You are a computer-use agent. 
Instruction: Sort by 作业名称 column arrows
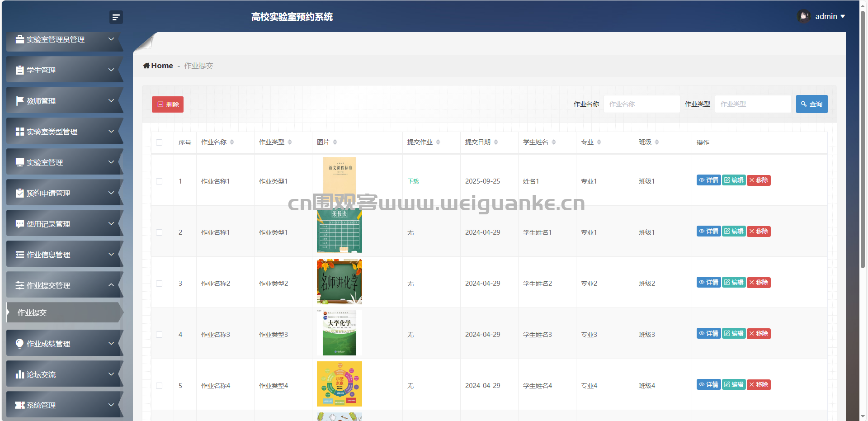(x=232, y=142)
